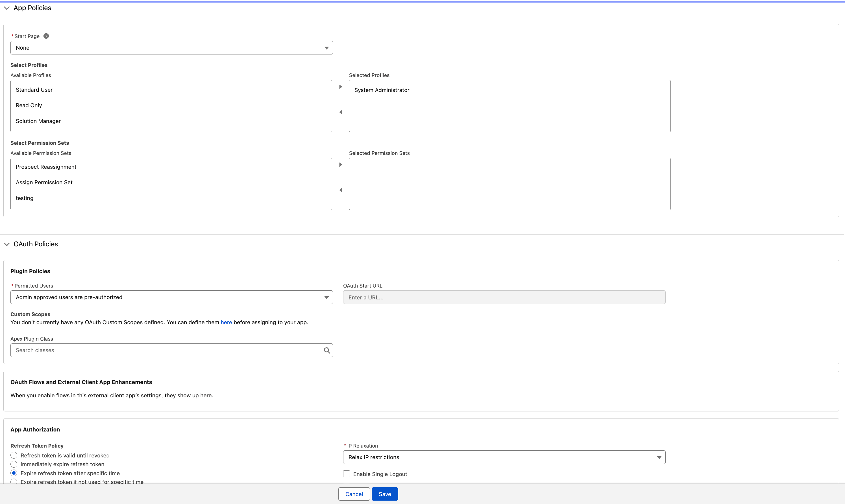Image resolution: width=845 pixels, height=504 pixels.
Task: Open the 'here' link to define Custom Scopes
Action: click(226, 322)
